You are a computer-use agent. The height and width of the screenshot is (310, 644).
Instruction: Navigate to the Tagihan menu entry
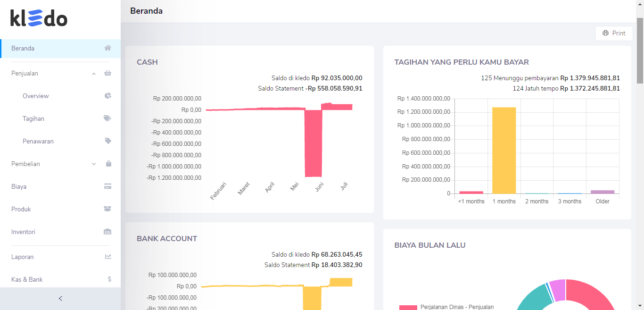33,118
